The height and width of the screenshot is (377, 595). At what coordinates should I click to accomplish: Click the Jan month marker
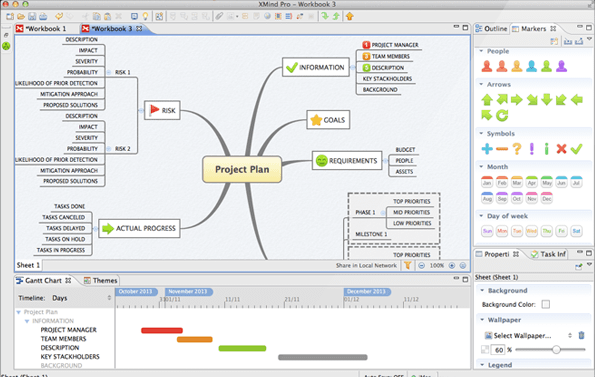point(487,182)
